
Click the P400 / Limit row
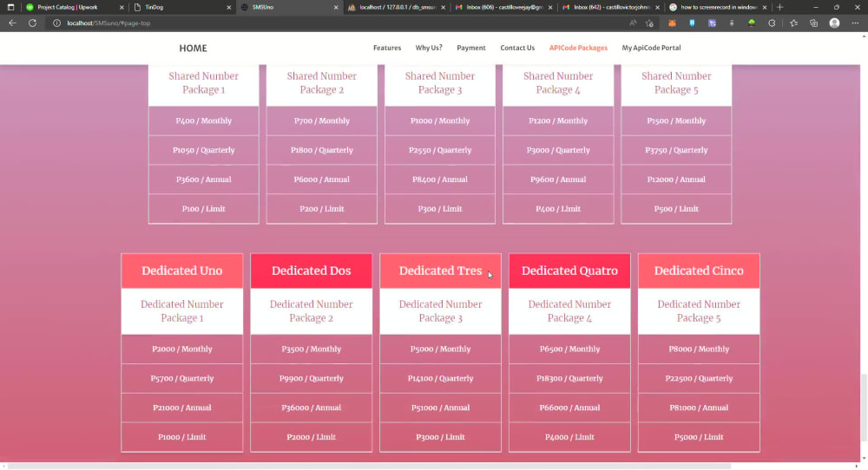(x=558, y=208)
